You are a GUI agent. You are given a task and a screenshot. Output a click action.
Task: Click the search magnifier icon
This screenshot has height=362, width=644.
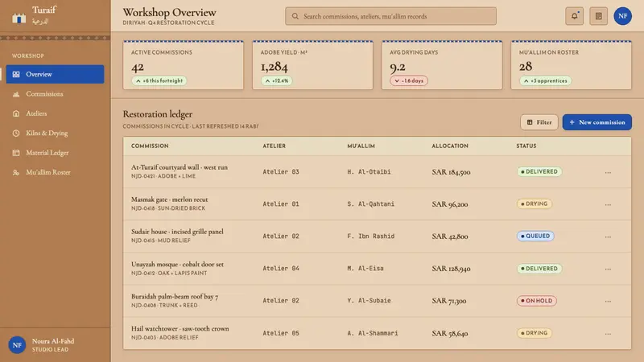click(x=295, y=16)
